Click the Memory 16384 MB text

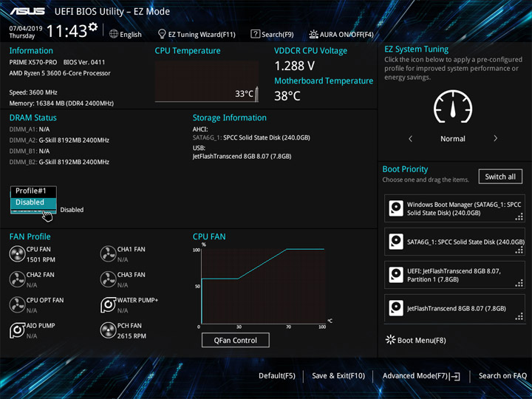tap(61, 103)
